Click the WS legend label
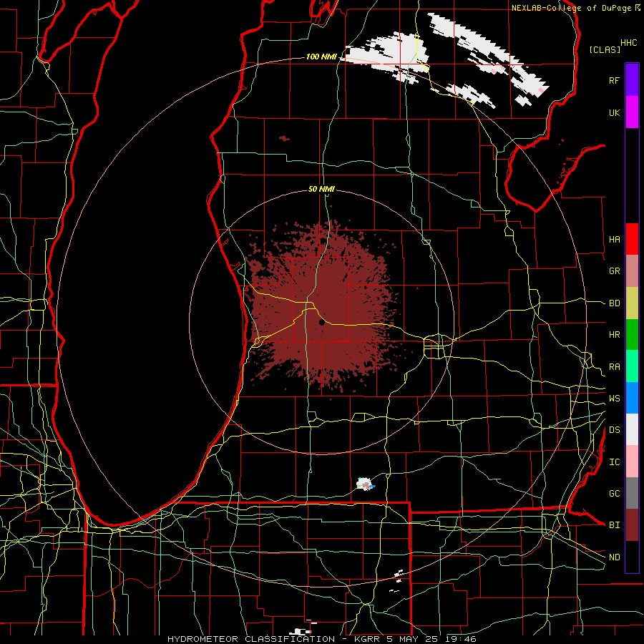This screenshot has height=644, width=644. click(x=614, y=398)
